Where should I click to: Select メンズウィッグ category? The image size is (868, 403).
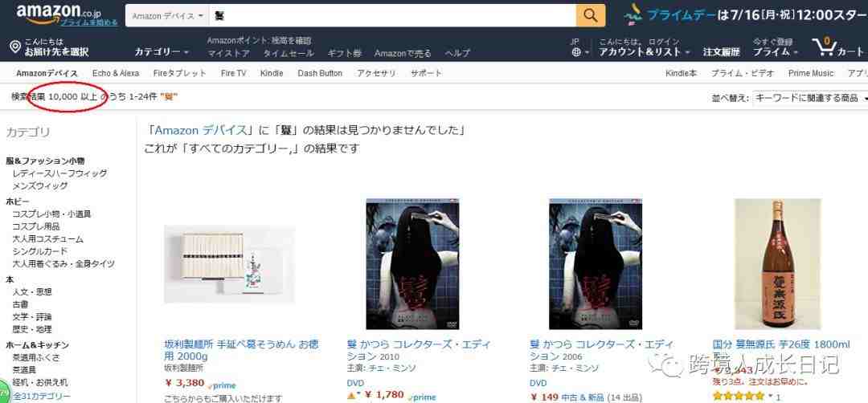pyautogui.click(x=40, y=186)
